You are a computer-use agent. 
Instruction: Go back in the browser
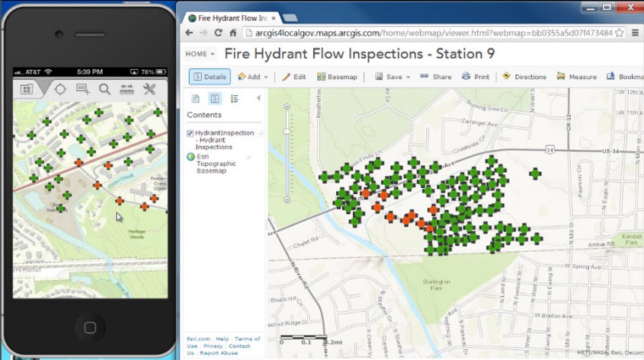click(x=189, y=33)
